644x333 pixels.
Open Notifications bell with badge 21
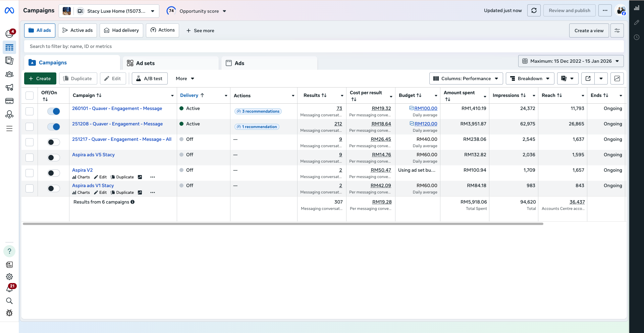9,288
